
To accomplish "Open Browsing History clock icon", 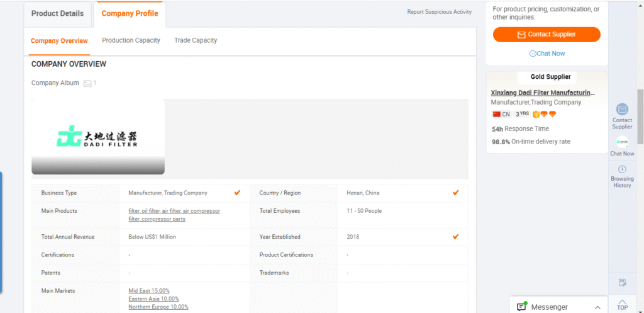I will pyautogui.click(x=622, y=169).
